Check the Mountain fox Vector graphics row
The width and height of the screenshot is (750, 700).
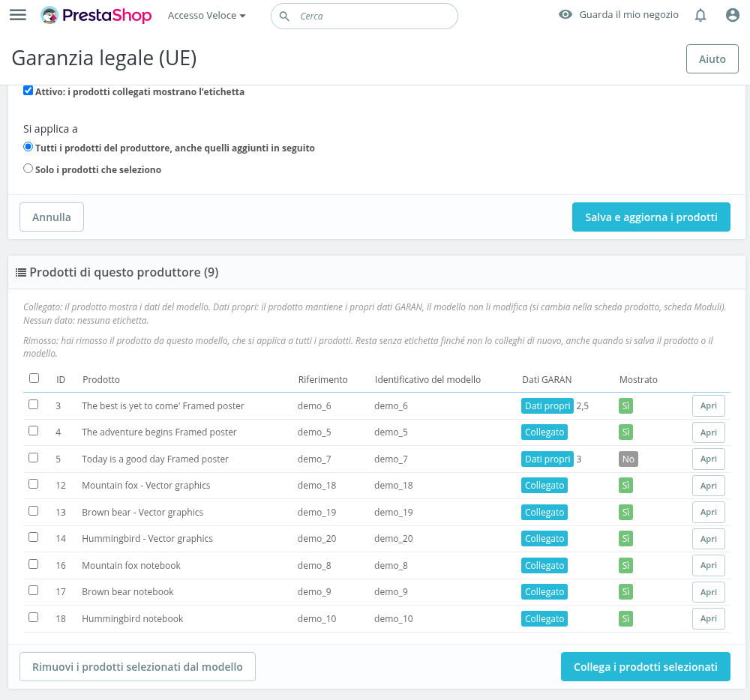tap(34, 484)
